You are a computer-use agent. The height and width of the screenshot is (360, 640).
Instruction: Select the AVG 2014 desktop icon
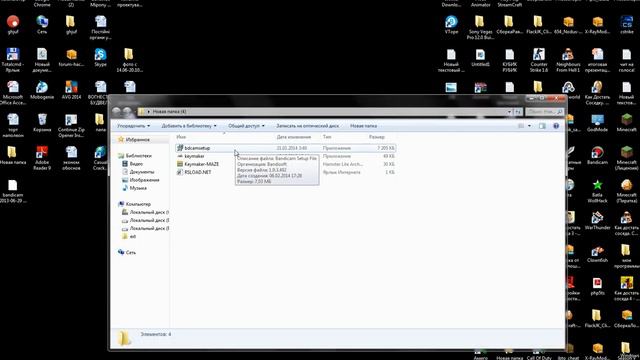71,90
